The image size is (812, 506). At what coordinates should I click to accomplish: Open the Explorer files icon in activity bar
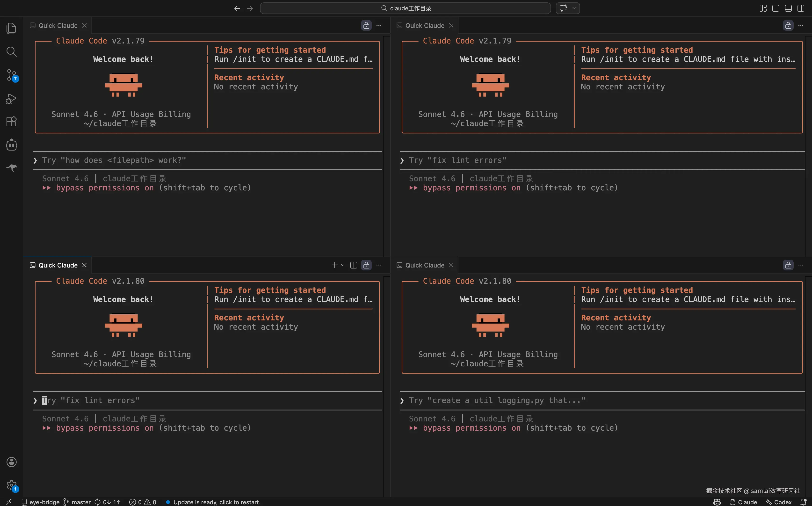pos(11,29)
